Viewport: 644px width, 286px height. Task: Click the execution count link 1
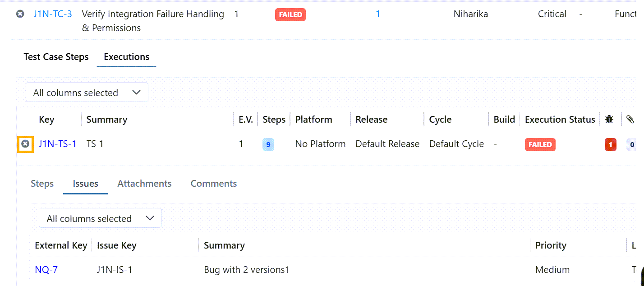[x=378, y=14]
